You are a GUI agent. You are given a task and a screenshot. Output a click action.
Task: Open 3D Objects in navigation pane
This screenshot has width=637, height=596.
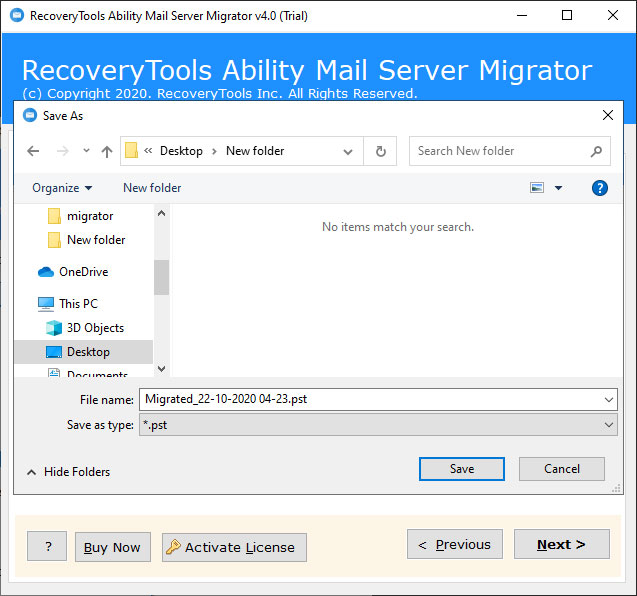(x=95, y=328)
